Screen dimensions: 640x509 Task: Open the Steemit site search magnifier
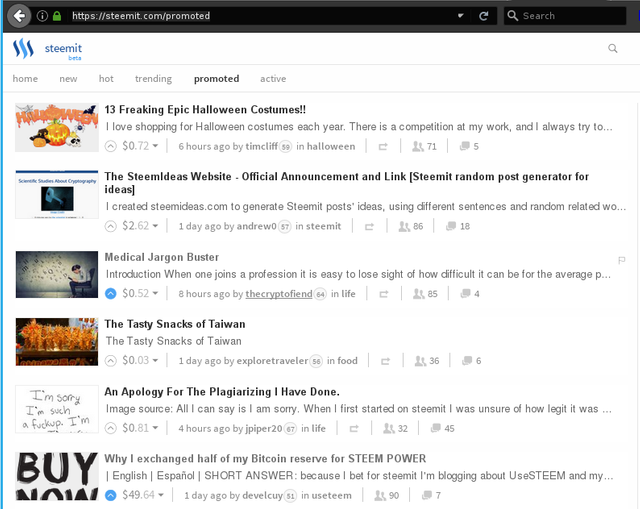tap(612, 49)
